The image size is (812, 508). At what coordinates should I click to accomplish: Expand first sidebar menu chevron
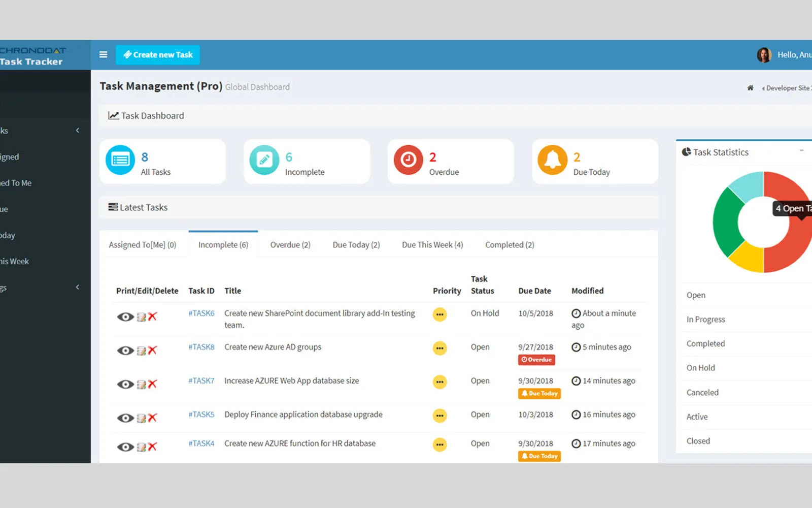pyautogui.click(x=78, y=131)
